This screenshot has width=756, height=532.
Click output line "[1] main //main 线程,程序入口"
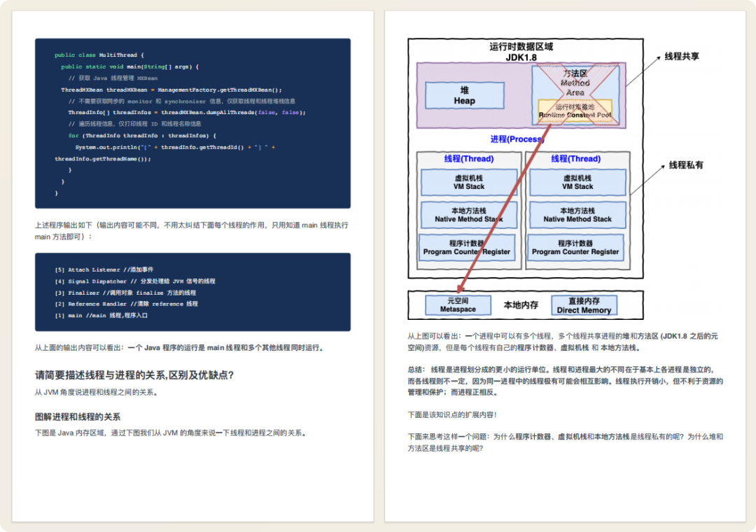click(x=101, y=316)
